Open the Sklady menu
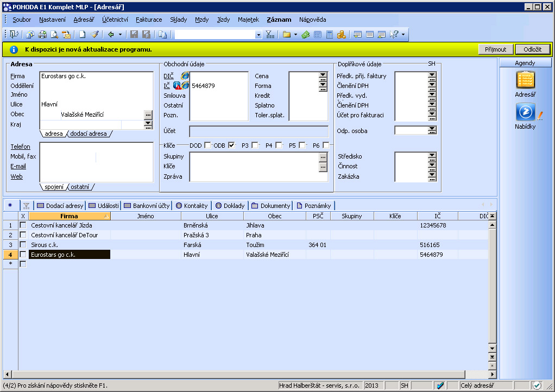 (x=178, y=20)
